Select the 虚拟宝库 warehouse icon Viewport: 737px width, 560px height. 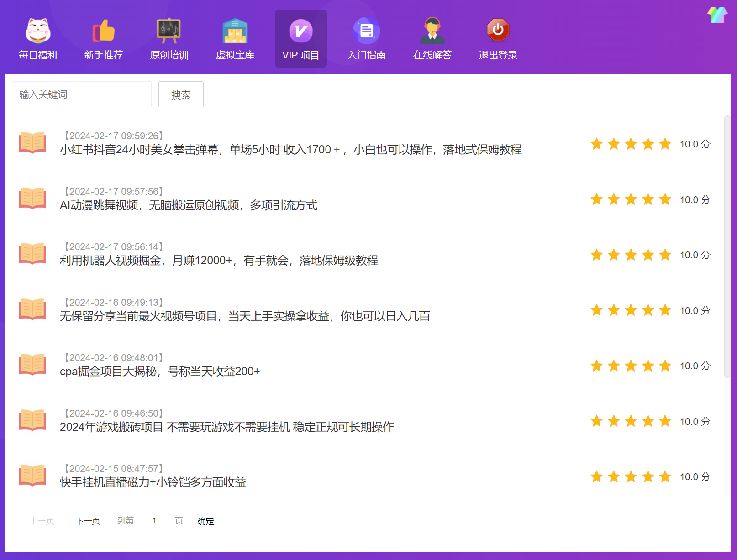235,31
